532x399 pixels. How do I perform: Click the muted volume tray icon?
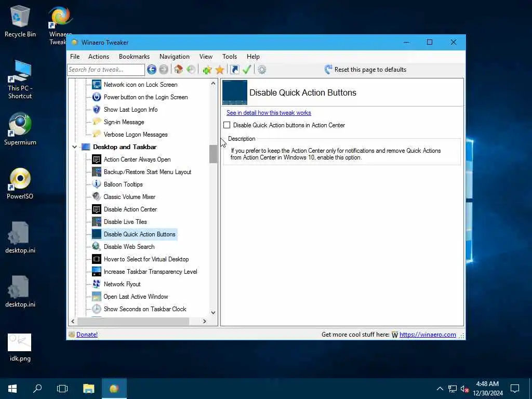(x=464, y=389)
